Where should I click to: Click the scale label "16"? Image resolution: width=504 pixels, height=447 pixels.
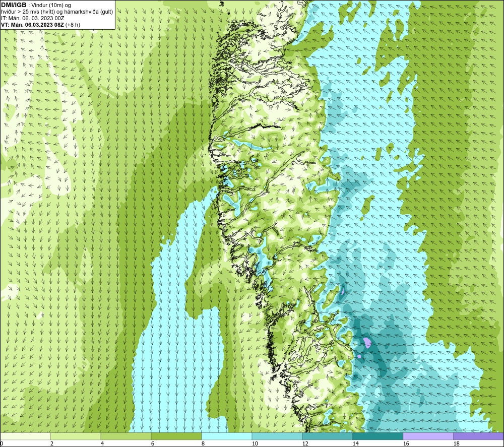point(406,443)
